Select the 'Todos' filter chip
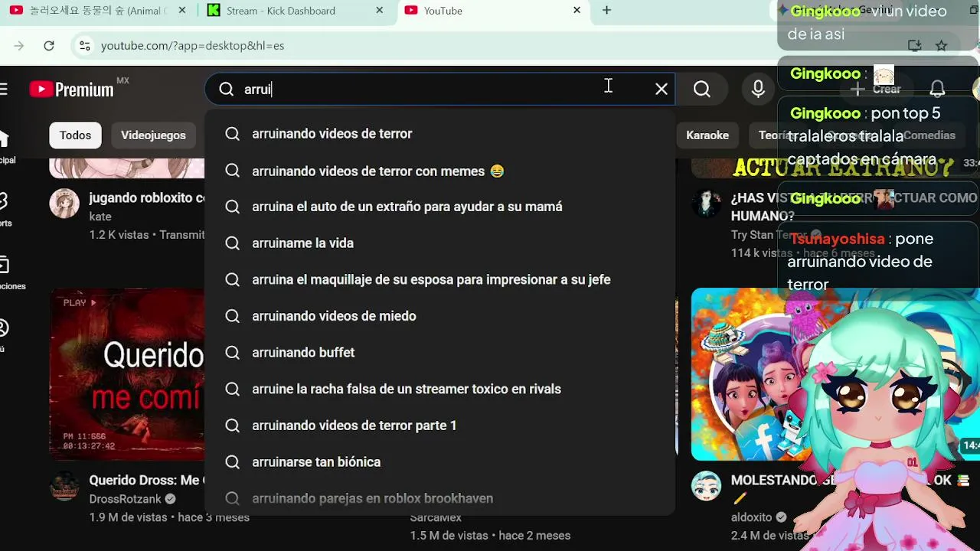The width and height of the screenshot is (980, 551). (75, 135)
